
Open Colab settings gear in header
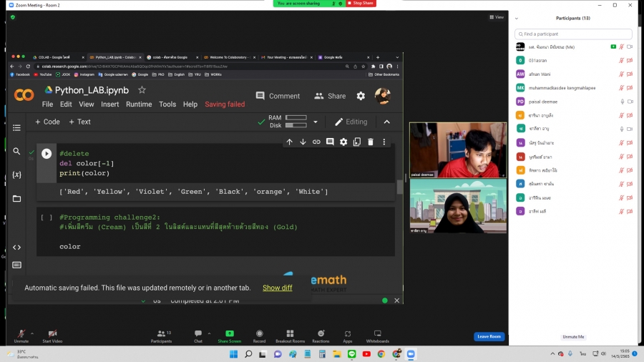click(361, 96)
